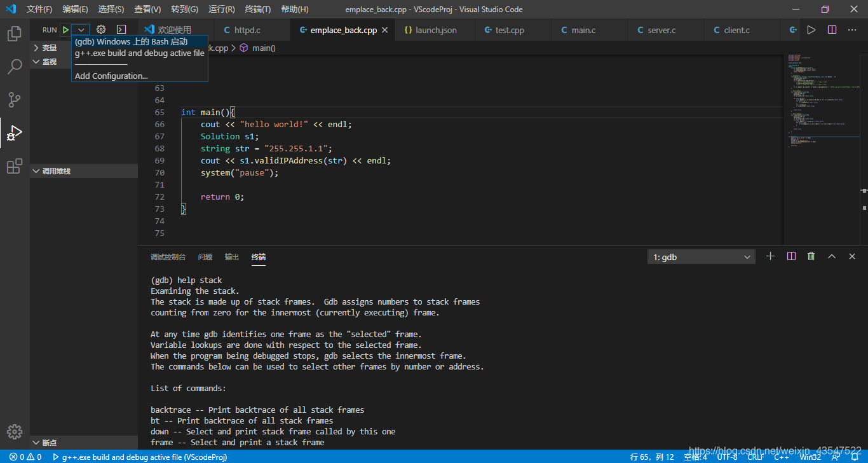
Task: Collapse the 断点 (Breakpoints) section
Action: click(x=84, y=443)
